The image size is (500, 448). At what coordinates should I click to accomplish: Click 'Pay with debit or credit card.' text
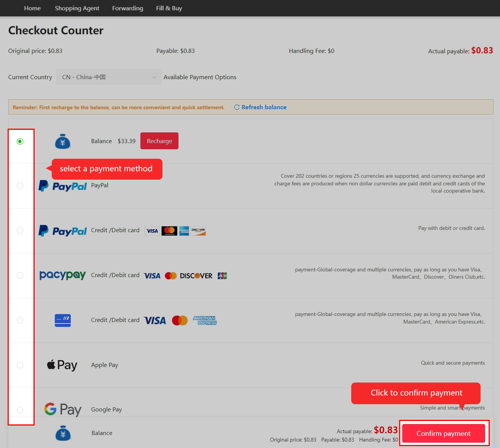pos(452,228)
